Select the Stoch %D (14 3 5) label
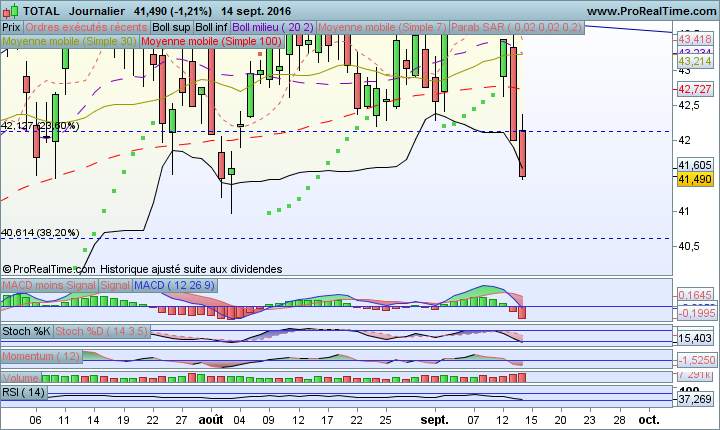Screen dimensions: 720x430 [101, 331]
